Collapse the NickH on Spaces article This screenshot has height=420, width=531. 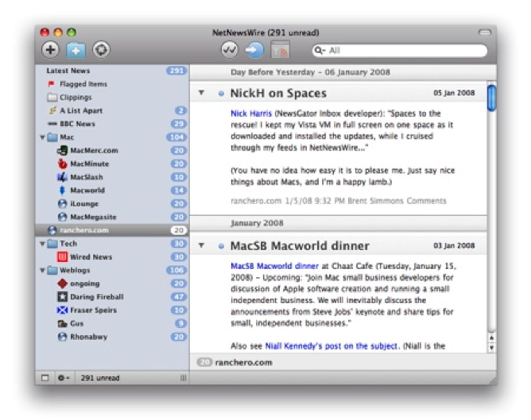click(201, 92)
